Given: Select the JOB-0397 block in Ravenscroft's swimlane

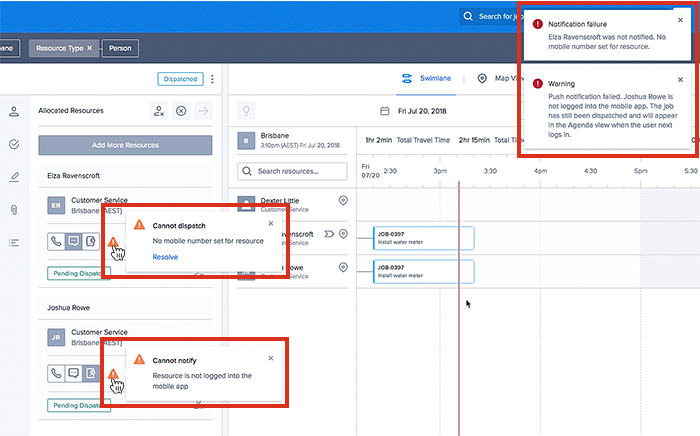Looking at the screenshot, I should 422,238.
